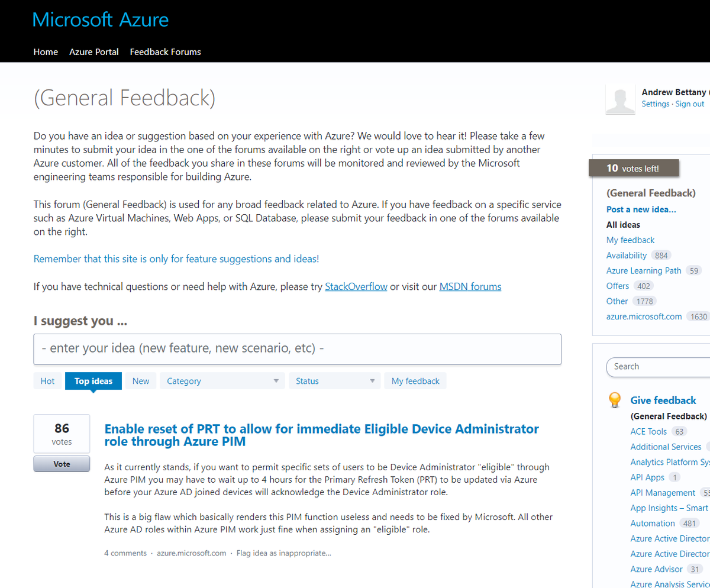Open Additional Services forum link
Viewport: 710px width, 588px height.
[x=666, y=447]
